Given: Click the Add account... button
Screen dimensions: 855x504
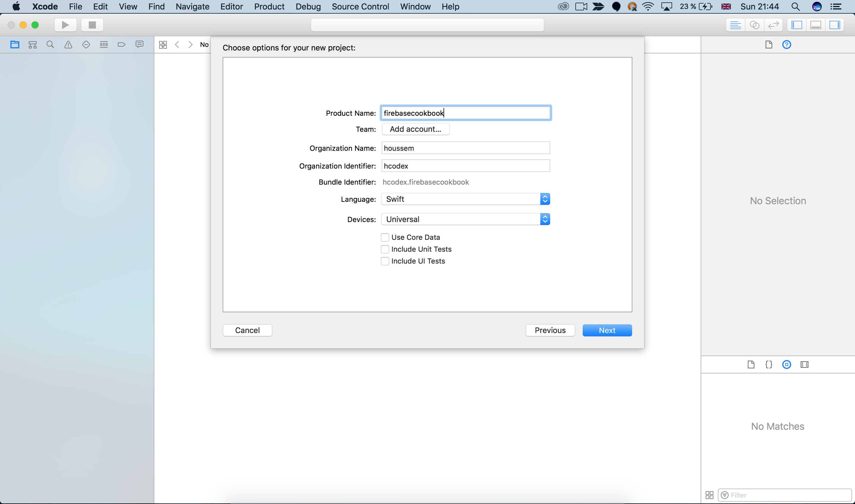Looking at the screenshot, I should tap(415, 129).
